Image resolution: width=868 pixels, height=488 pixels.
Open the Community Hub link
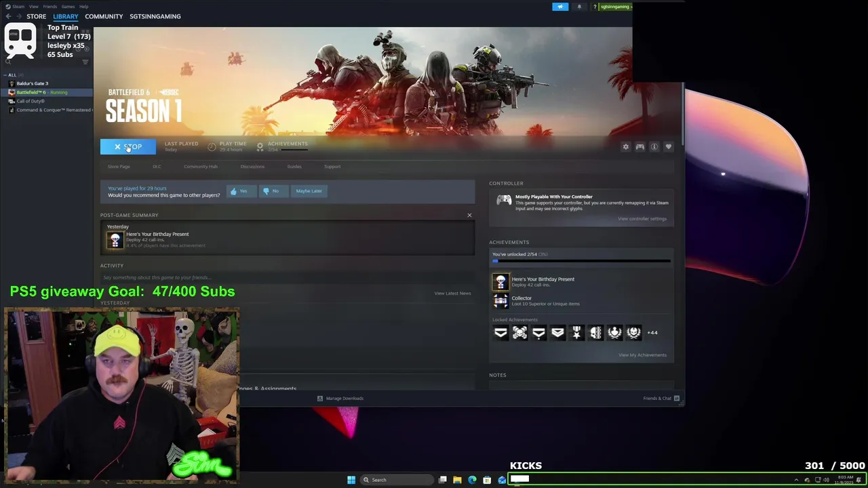(x=200, y=167)
